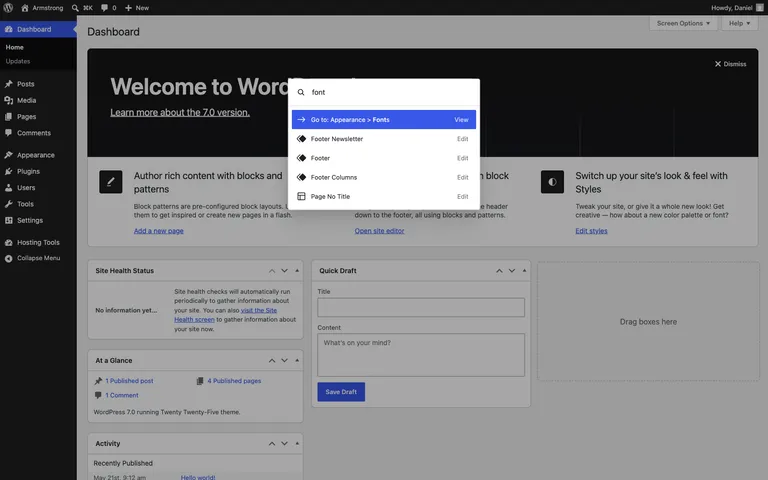
Task: Click the Hosting Tools icon in sidebar
Action: coord(8,242)
